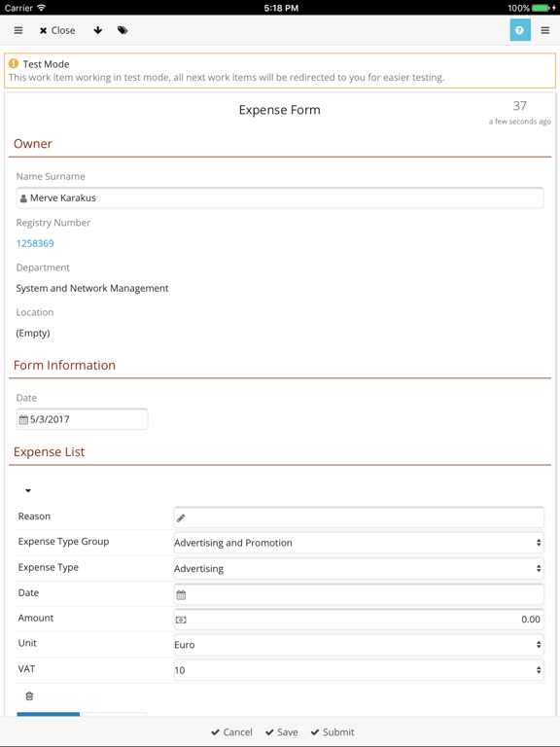Collapse the expense row caret
This screenshot has height=747, width=560.
click(x=28, y=490)
